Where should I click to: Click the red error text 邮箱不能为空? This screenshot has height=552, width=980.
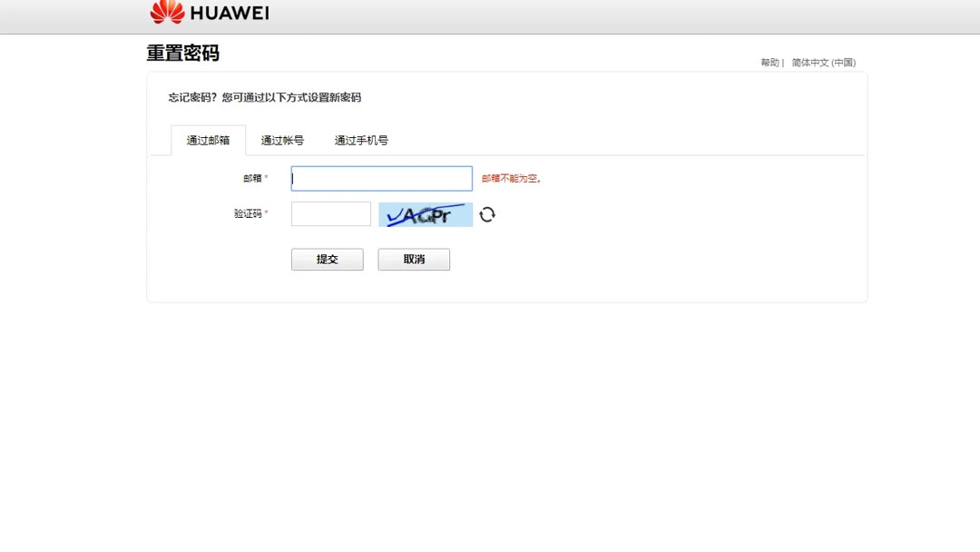click(x=510, y=178)
